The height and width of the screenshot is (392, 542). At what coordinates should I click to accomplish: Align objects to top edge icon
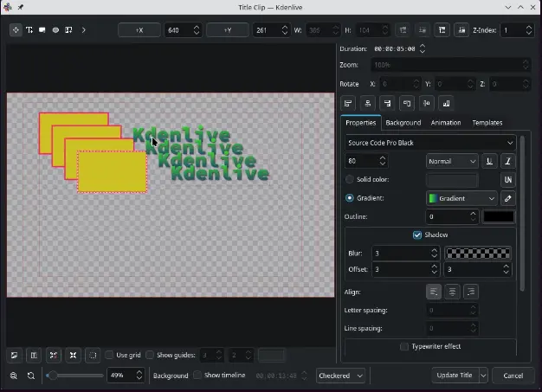(x=407, y=103)
